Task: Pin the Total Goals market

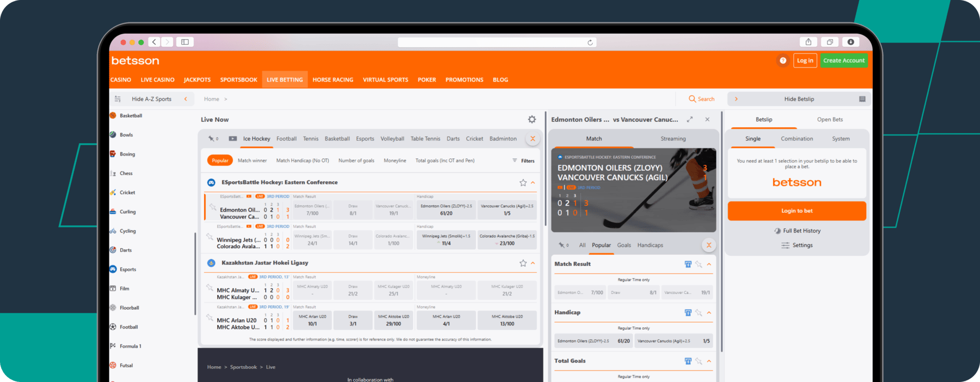Action: 699,361
